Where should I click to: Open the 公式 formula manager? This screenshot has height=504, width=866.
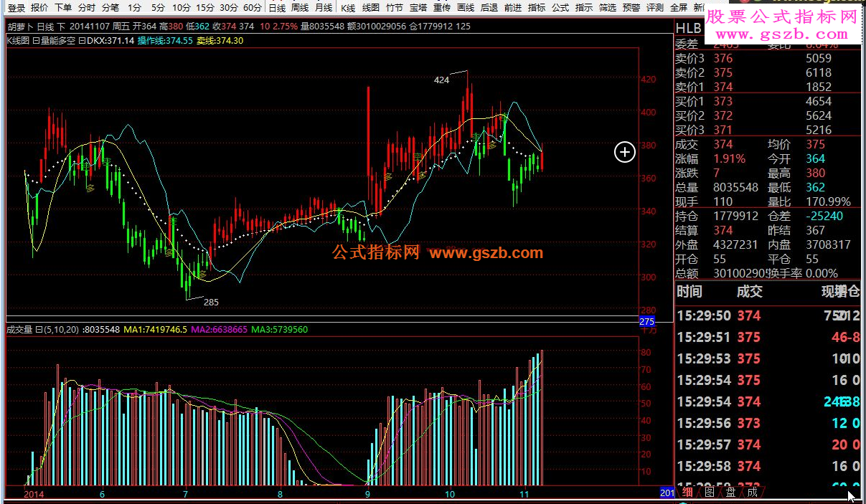point(560,8)
